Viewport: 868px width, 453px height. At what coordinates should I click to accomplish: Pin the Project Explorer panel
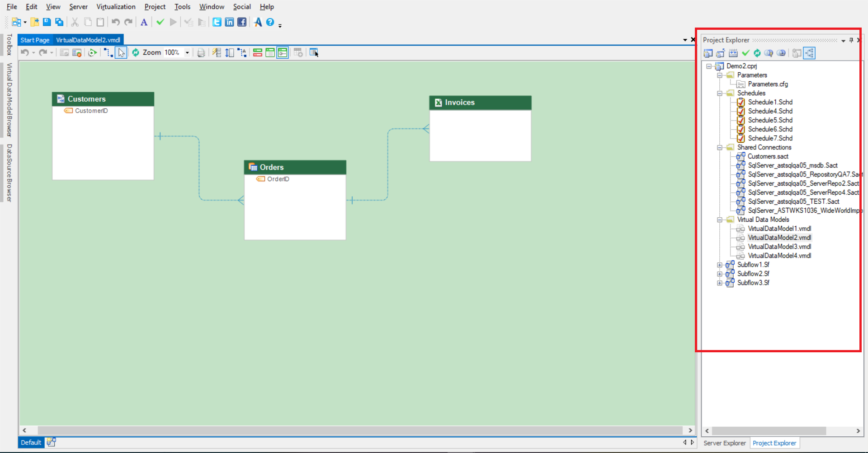tap(851, 40)
